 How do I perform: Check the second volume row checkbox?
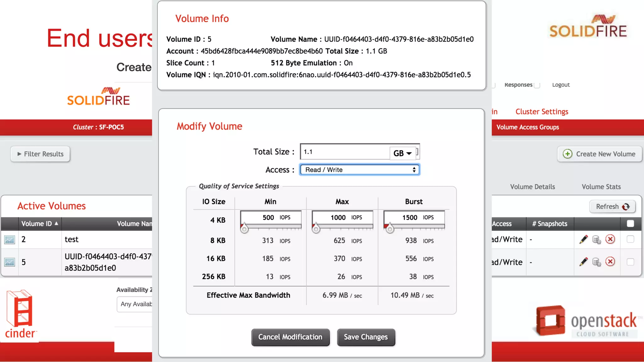pyautogui.click(x=630, y=262)
